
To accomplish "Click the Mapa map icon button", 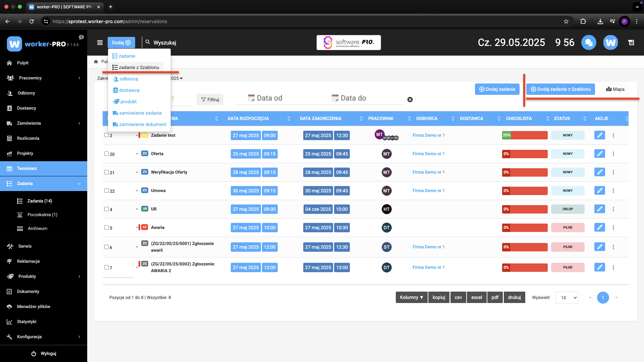I will point(615,89).
